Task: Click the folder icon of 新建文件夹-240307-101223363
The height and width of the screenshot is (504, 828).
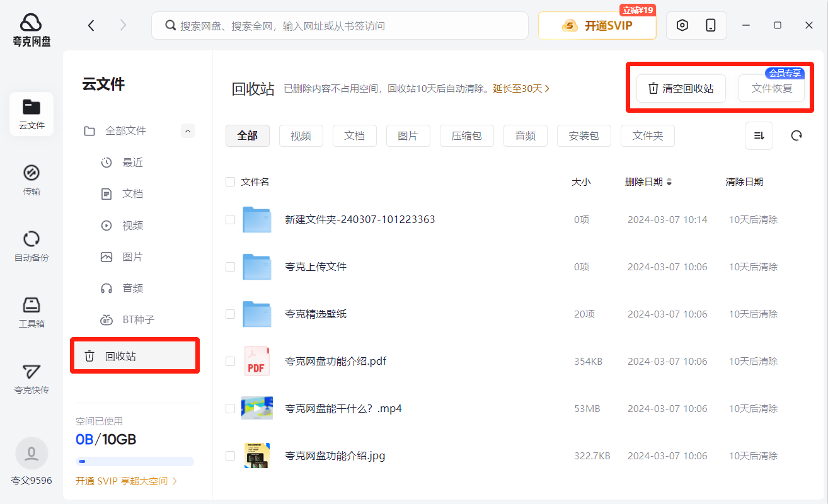Action: click(x=256, y=220)
